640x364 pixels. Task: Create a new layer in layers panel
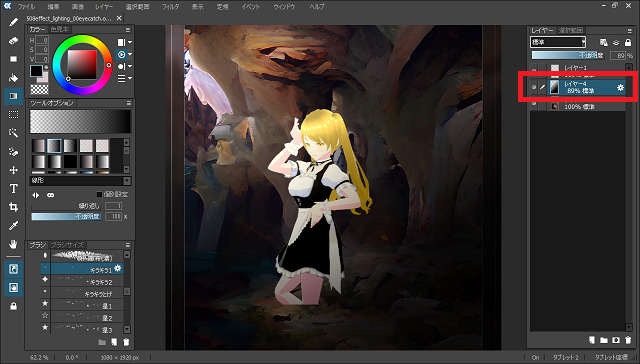592,340
